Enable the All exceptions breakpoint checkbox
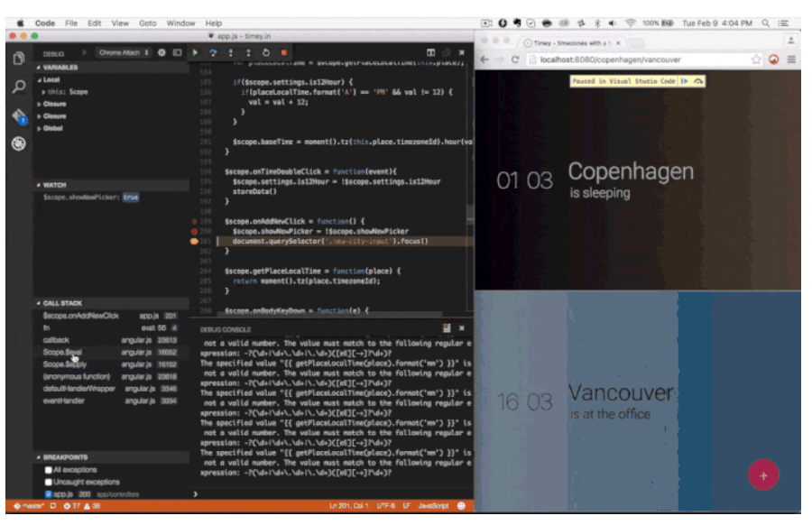Image resolution: width=812 pixels, height=525 pixels. 49,470
